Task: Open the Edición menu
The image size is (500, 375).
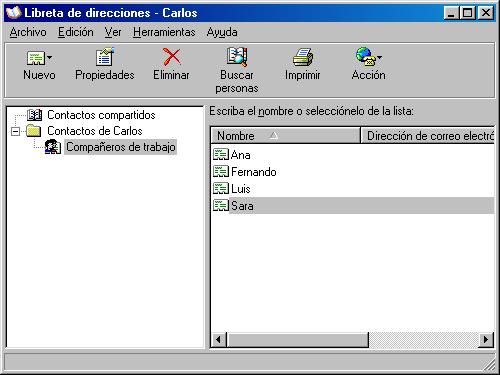Action: (76, 32)
